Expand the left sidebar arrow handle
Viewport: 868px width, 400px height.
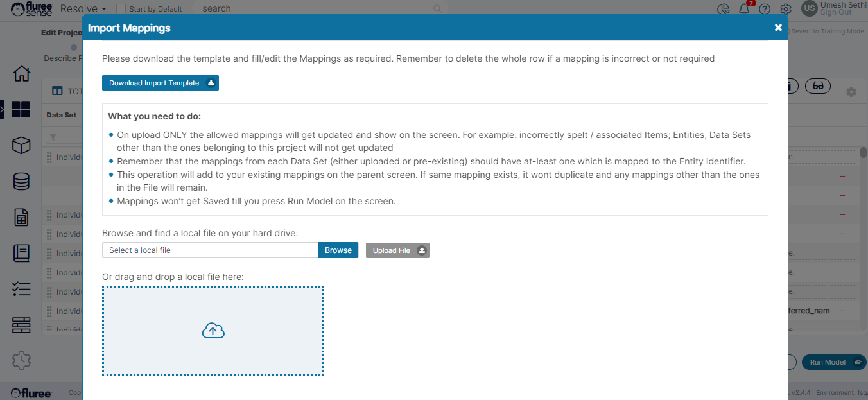(x=3, y=110)
